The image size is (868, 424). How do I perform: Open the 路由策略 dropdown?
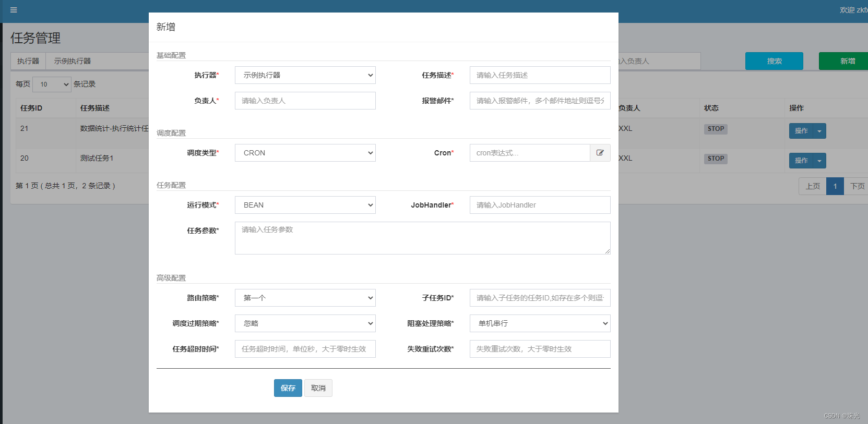305,298
